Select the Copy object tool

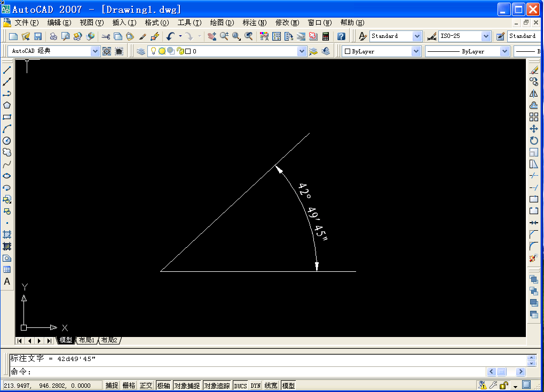pos(534,82)
